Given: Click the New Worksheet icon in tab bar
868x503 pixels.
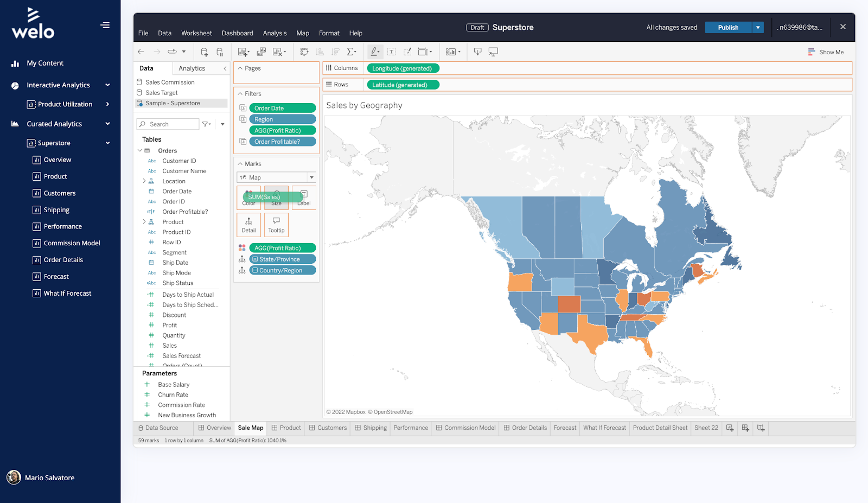Looking at the screenshot, I should tap(730, 428).
